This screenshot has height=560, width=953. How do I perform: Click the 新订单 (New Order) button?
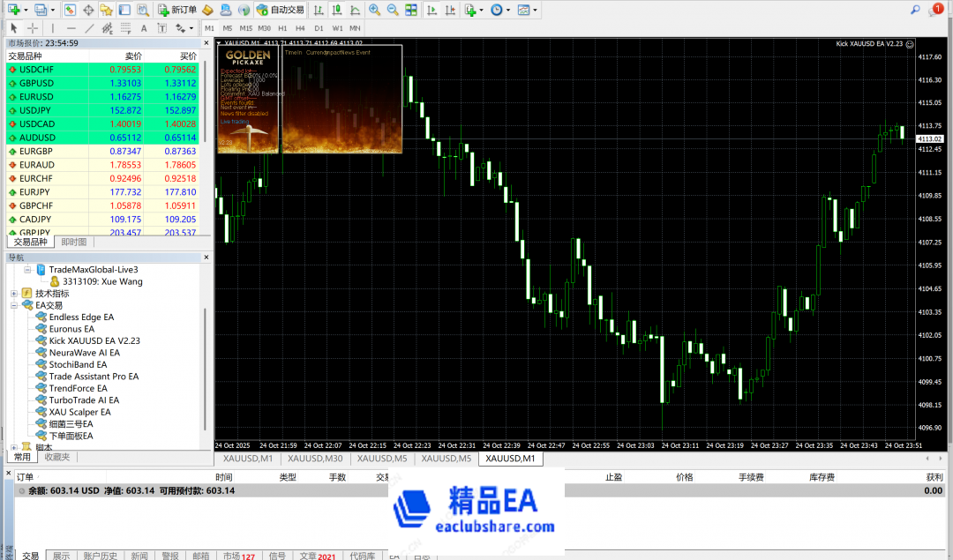click(x=177, y=10)
